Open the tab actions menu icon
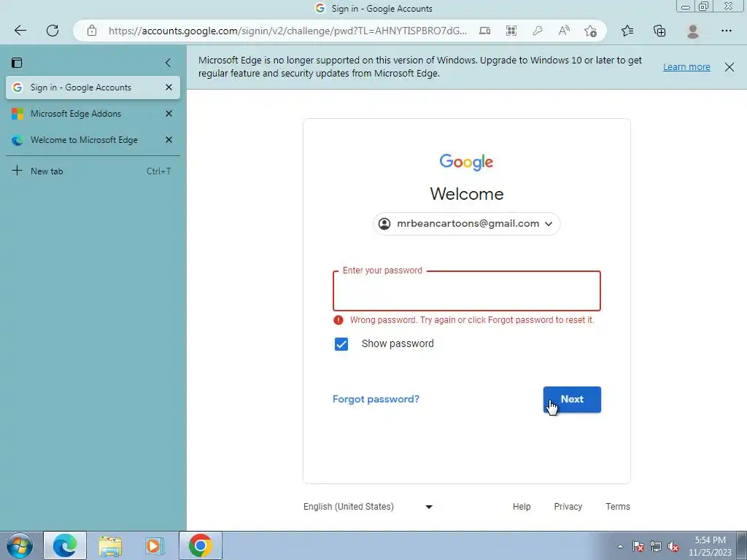 point(18,63)
